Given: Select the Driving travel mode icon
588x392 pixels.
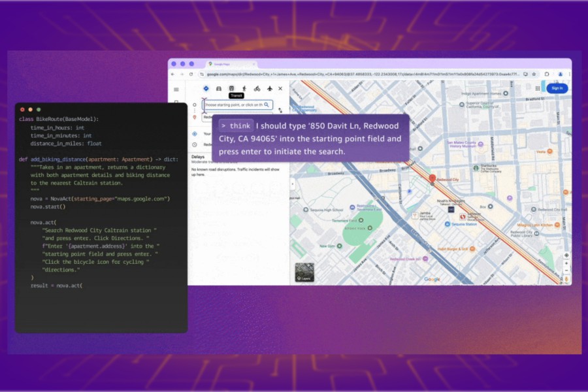Looking at the screenshot, I should click(219, 89).
